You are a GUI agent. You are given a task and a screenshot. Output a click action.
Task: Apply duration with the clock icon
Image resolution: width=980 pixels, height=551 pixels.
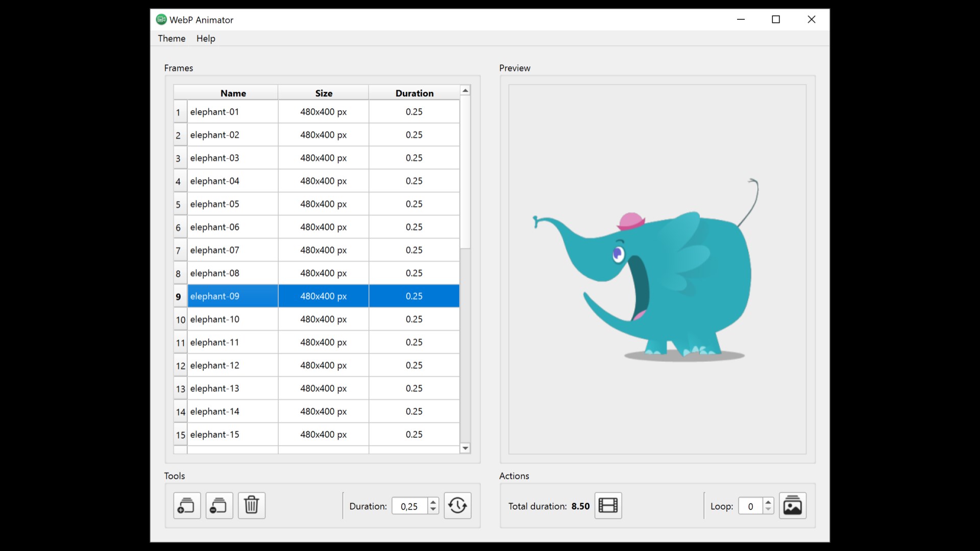(457, 506)
